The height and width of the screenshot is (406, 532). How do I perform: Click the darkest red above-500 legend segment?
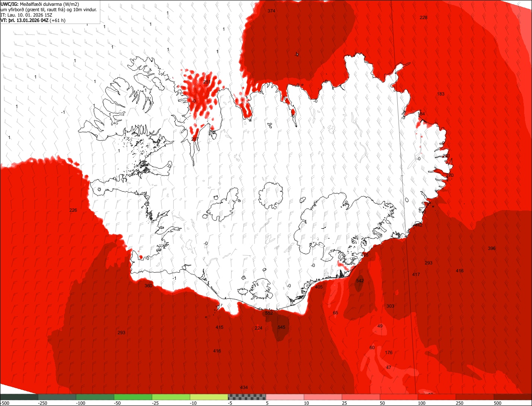coord(512,397)
